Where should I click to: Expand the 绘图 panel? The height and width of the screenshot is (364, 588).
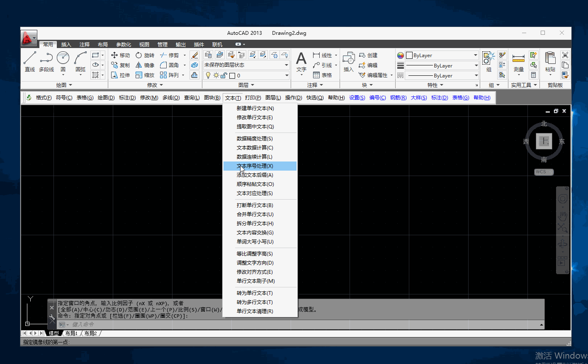point(64,85)
